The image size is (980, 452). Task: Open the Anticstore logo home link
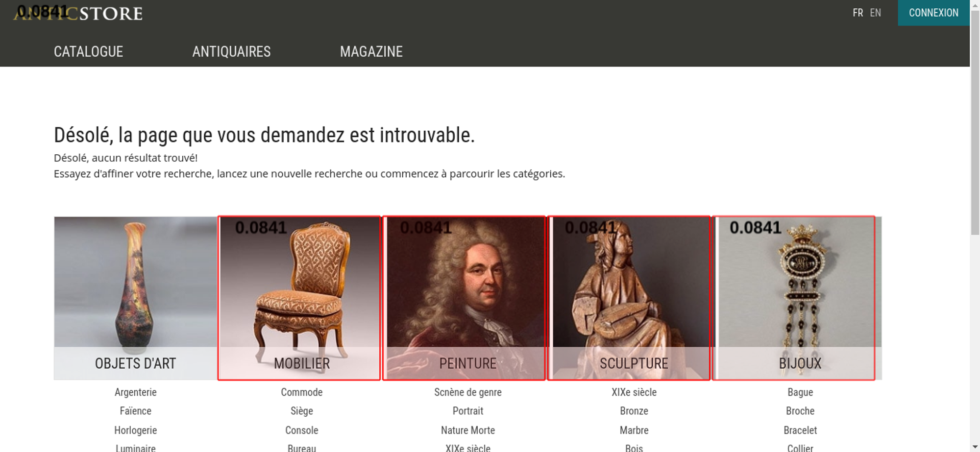click(78, 13)
